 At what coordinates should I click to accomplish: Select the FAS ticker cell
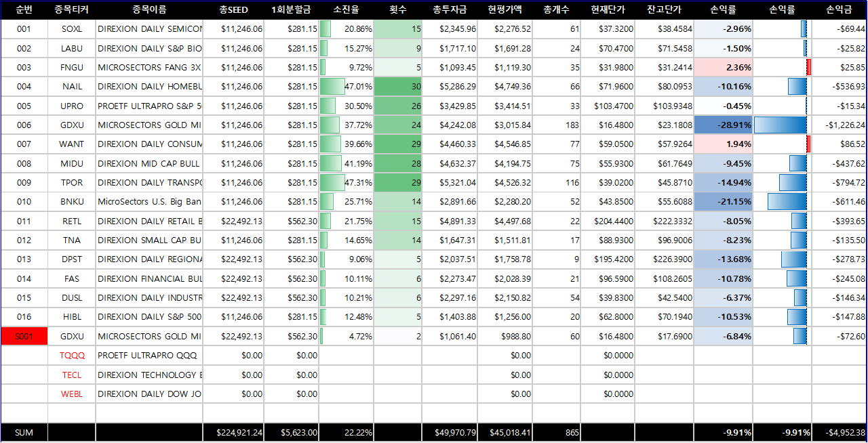pyautogui.click(x=72, y=278)
